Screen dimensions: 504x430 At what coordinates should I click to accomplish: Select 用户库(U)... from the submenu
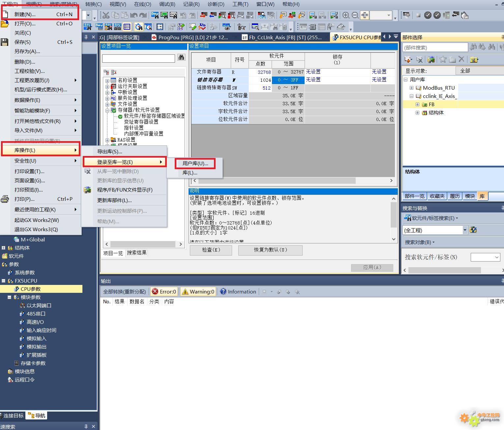coord(195,164)
